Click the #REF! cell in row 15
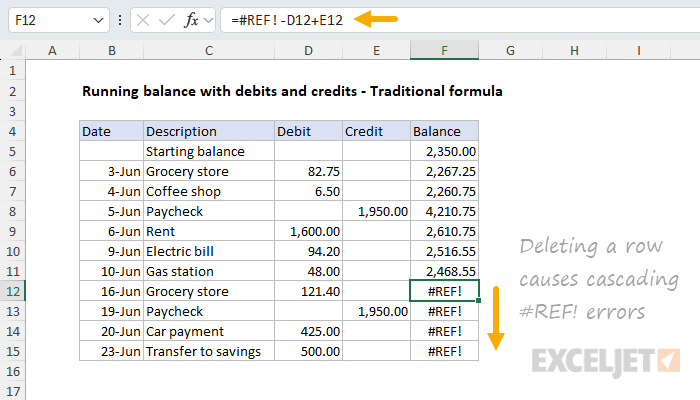 444,351
